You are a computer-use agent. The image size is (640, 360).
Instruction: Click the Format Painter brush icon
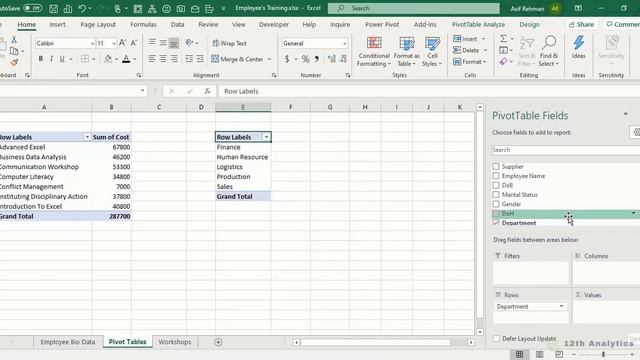point(14,62)
